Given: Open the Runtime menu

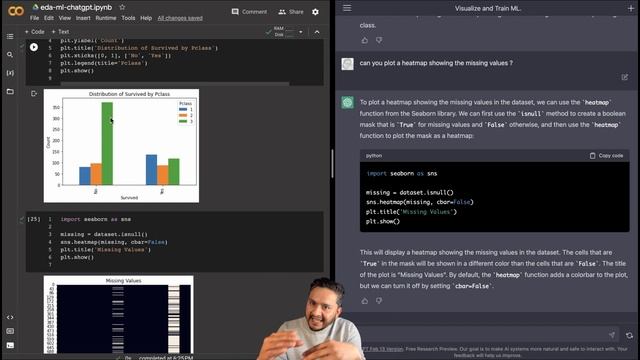Looking at the screenshot, I should (106, 18).
